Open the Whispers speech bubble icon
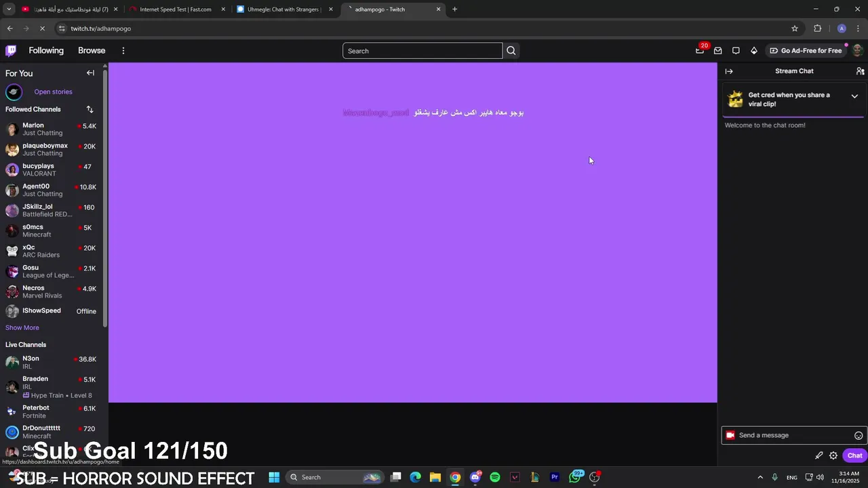This screenshot has height=488, width=868. pyautogui.click(x=736, y=50)
